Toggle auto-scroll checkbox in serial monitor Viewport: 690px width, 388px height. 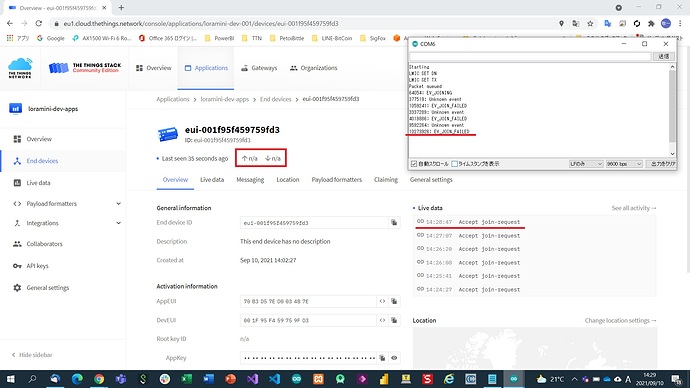click(414, 164)
